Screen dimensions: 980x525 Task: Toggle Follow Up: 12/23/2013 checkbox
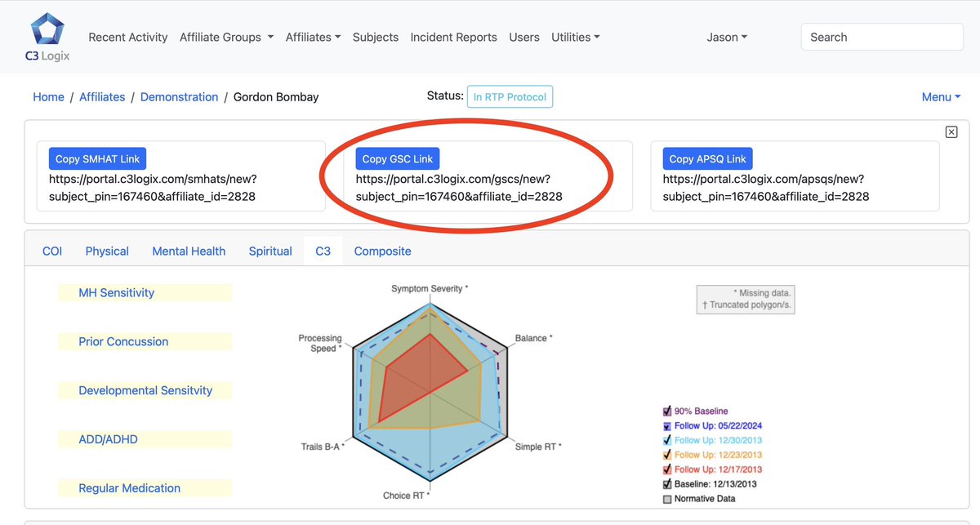pos(667,455)
